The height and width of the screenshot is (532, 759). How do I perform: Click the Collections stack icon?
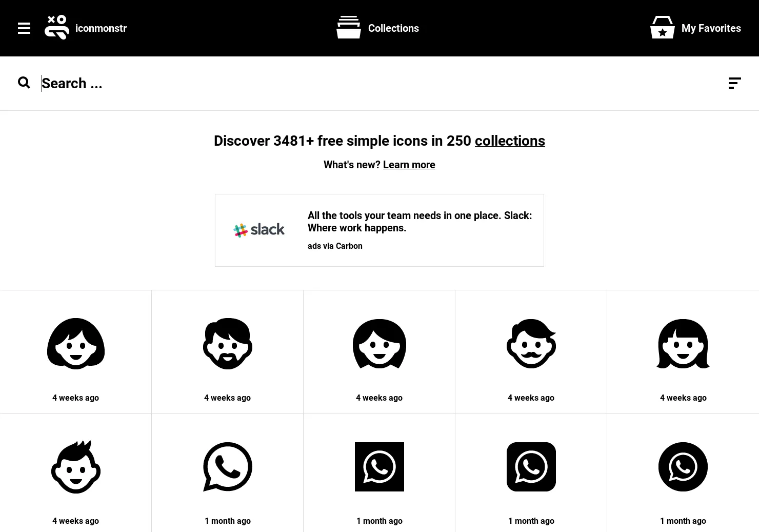(x=349, y=27)
